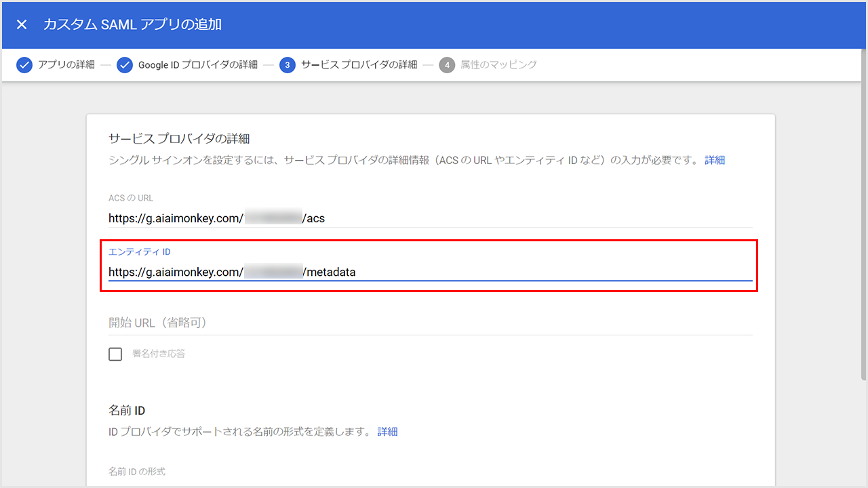Close the custom SAML app dialog

point(22,24)
